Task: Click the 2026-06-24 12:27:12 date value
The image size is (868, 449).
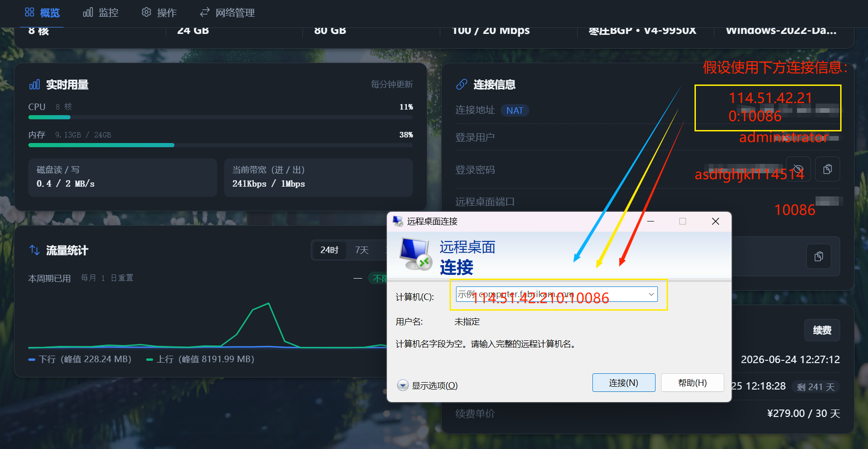Action: 791,359
